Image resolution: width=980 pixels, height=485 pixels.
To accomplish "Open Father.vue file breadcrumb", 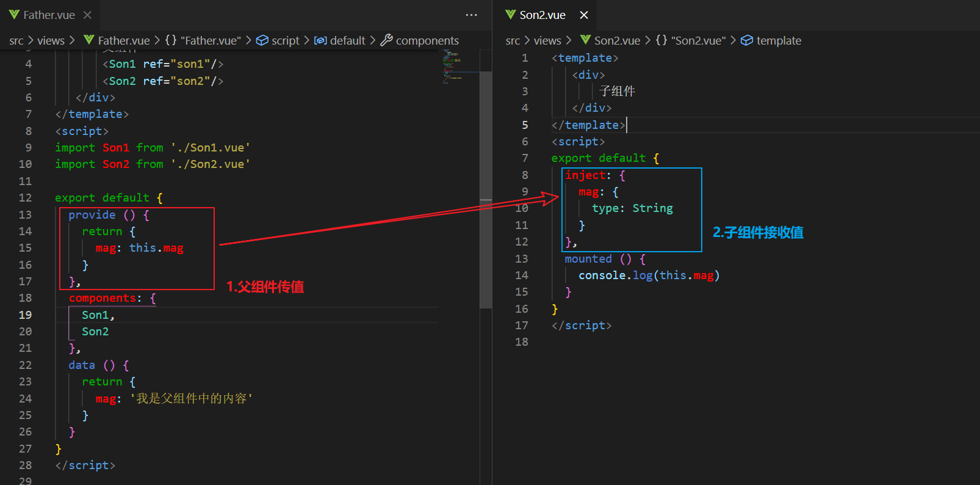I will (x=124, y=40).
